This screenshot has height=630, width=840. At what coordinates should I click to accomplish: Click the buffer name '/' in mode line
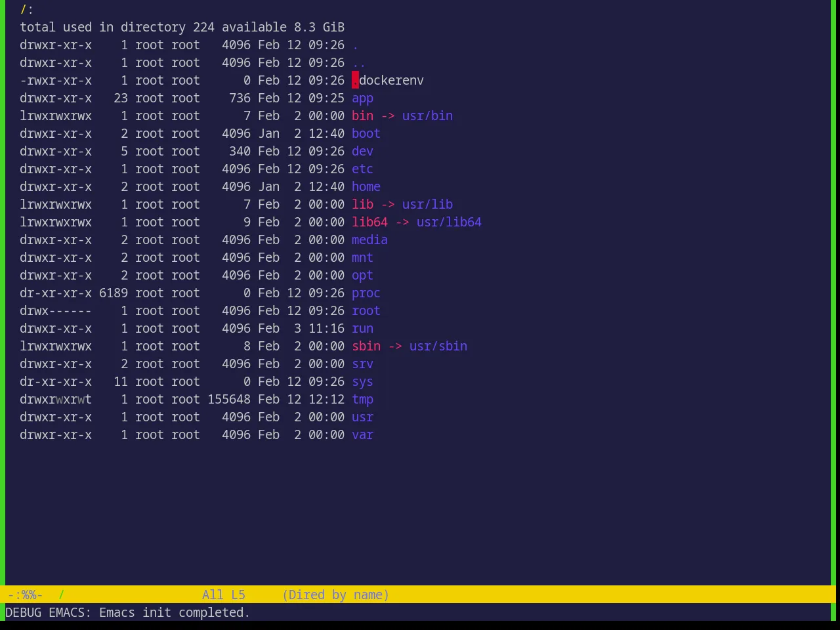pos(61,595)
